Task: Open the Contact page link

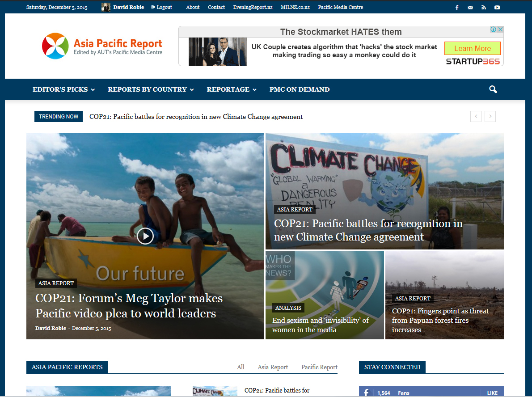Action: pyautogui.click(x=216, y=7)
